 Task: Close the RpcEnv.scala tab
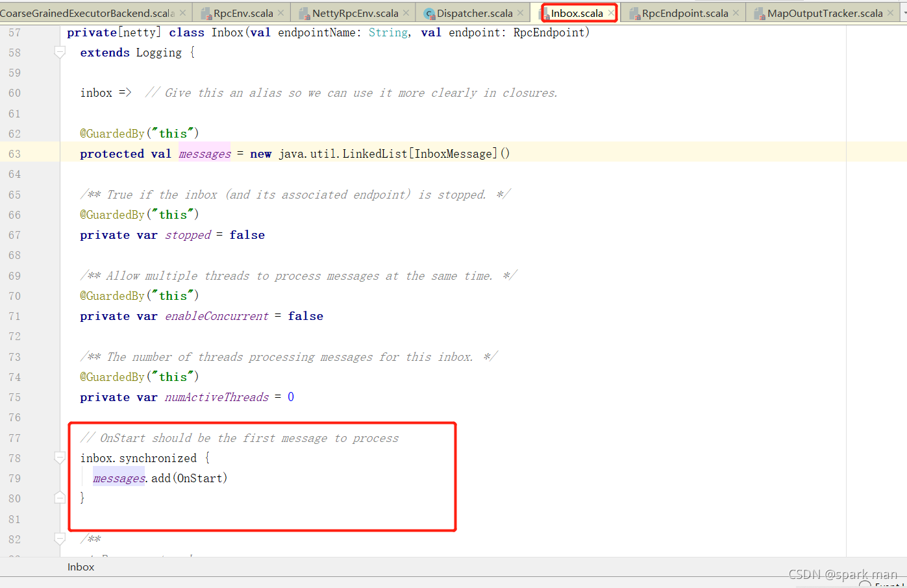[x=281, y=13]
